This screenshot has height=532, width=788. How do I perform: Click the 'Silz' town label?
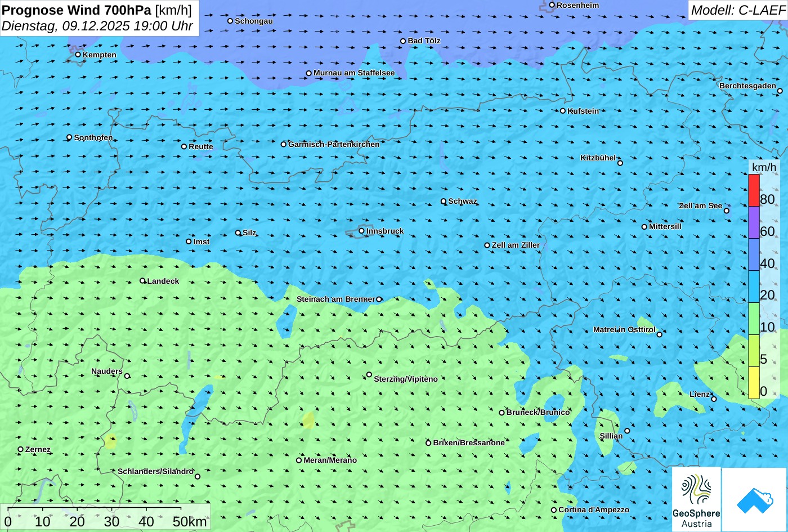tap(249, 233)
